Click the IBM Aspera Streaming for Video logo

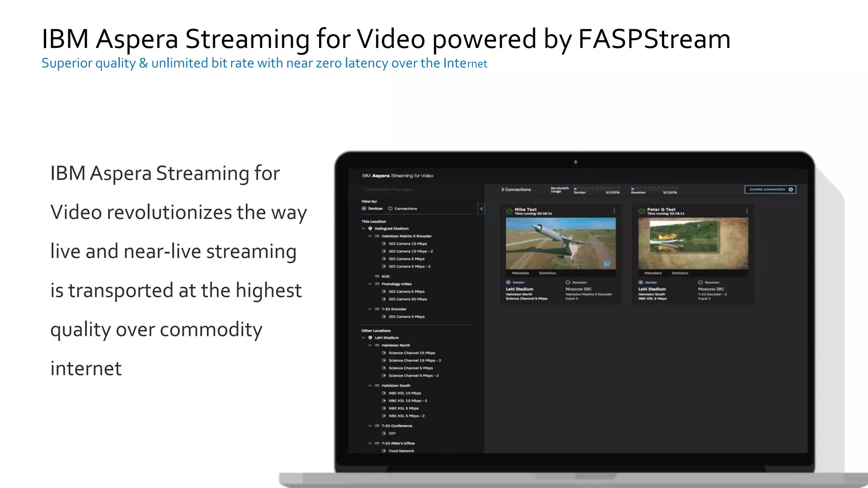tap(398, 175)
